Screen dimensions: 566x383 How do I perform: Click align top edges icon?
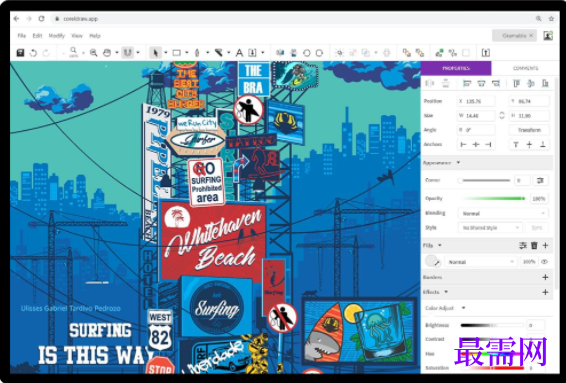coord(517,83)
